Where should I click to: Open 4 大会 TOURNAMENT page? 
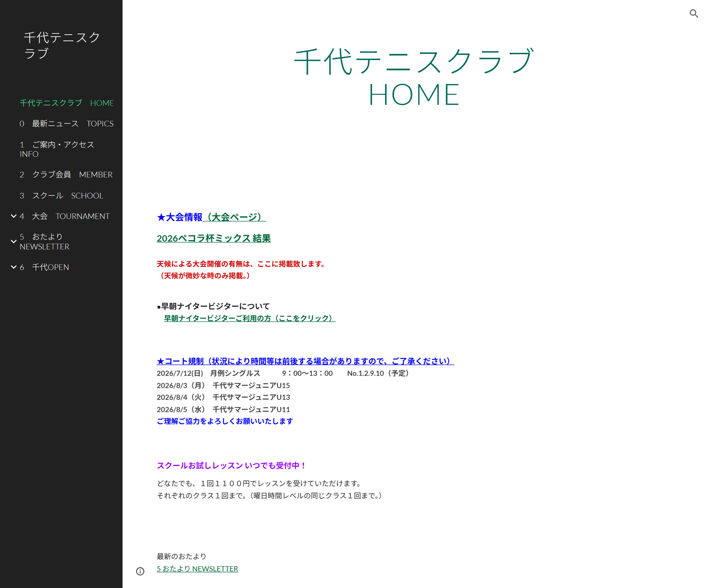pos(65,216)
